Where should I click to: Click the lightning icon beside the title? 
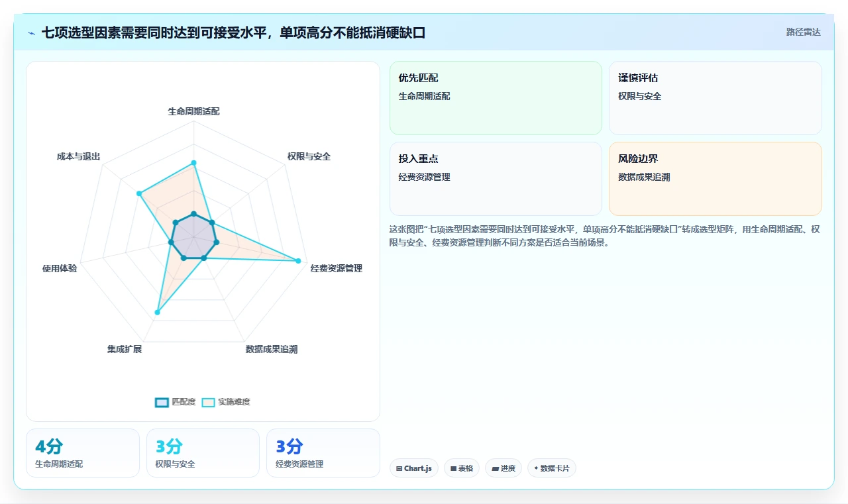pyautogui.click(x=32, y=32)
